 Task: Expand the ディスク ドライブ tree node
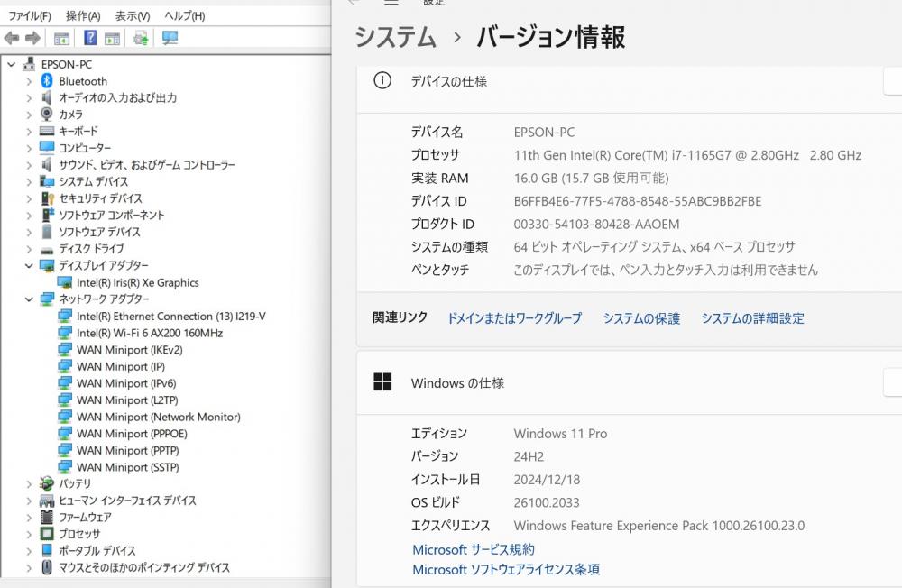[29, 249]
